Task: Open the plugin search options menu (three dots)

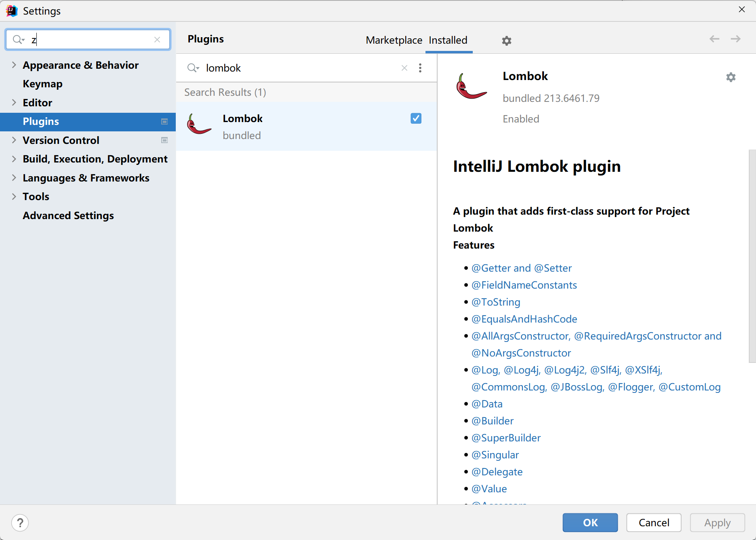Action: (420, 68)
